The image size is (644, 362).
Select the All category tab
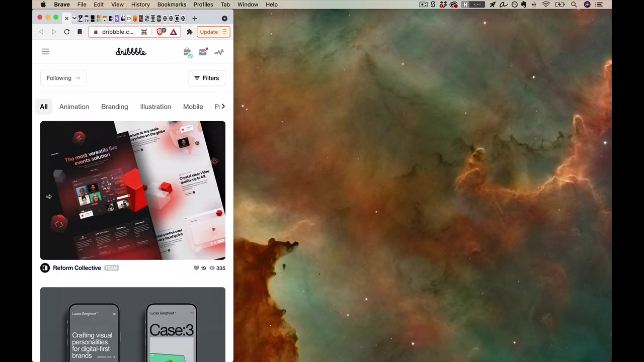click(x=44, y=107)
